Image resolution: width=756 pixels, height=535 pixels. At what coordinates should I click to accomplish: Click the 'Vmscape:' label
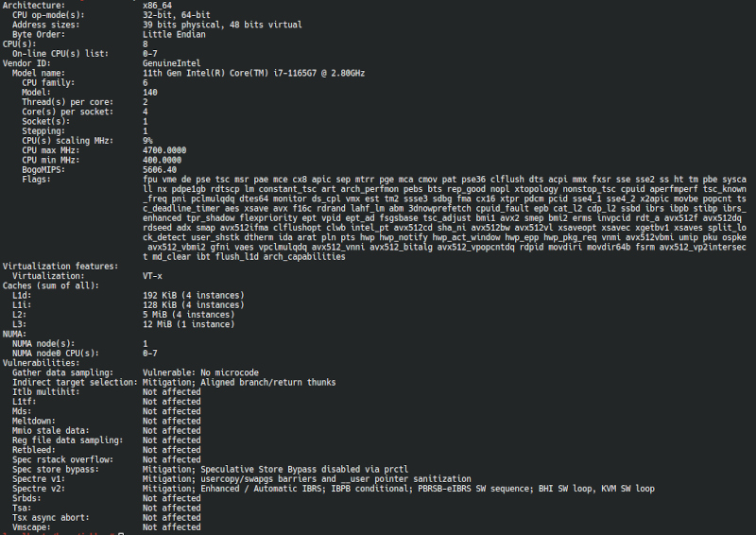tap(32, 527)
